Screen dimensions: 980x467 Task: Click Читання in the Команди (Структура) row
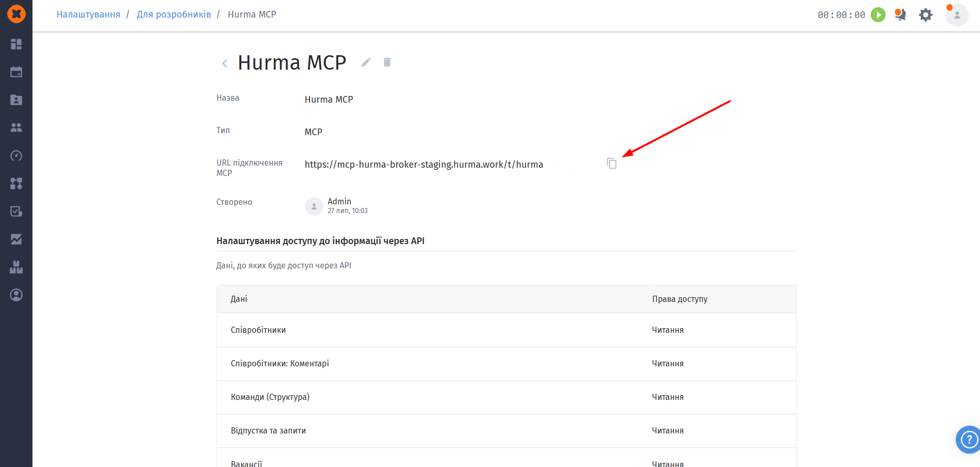tap(668, 397)
